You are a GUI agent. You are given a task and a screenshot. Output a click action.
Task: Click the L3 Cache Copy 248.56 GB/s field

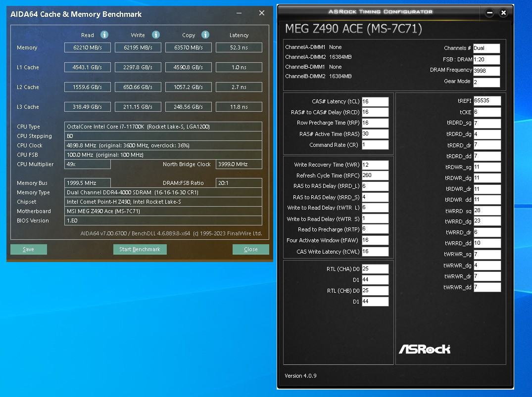[189, 107]
